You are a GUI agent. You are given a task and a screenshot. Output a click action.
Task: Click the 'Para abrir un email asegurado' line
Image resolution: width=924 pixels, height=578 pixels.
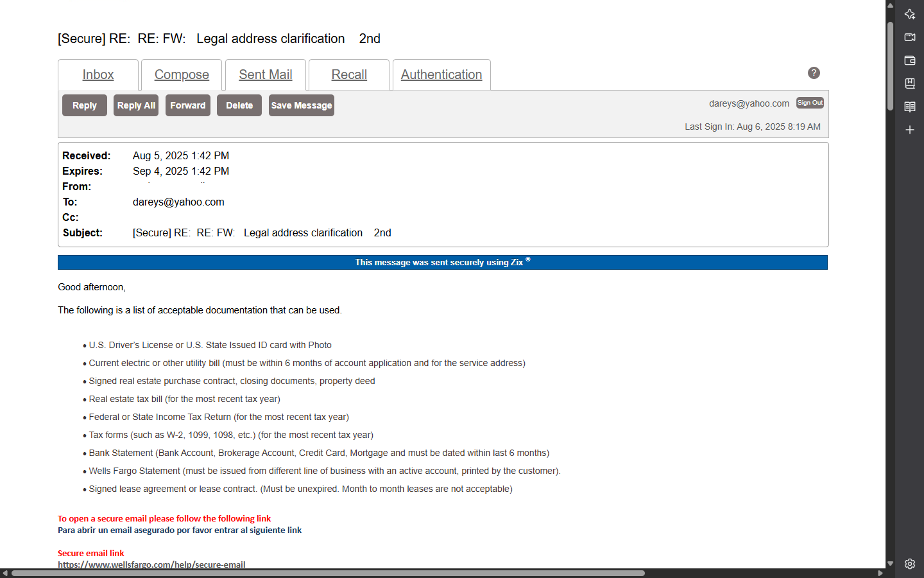click(x=180, y=530)
